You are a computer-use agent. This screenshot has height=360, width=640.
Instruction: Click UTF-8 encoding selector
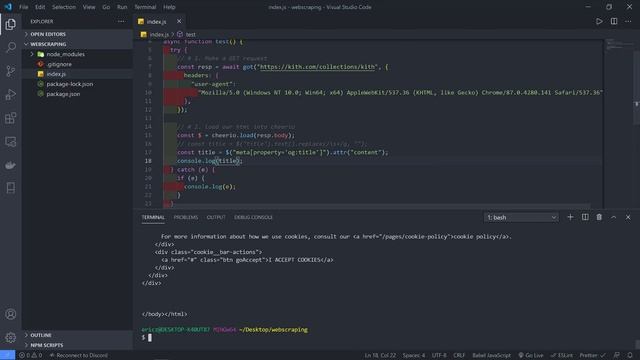(x=439, y=355)
